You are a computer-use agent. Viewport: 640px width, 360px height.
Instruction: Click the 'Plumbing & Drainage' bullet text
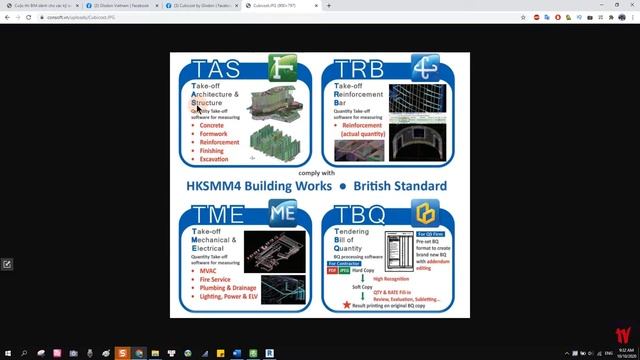click(228, 288)
